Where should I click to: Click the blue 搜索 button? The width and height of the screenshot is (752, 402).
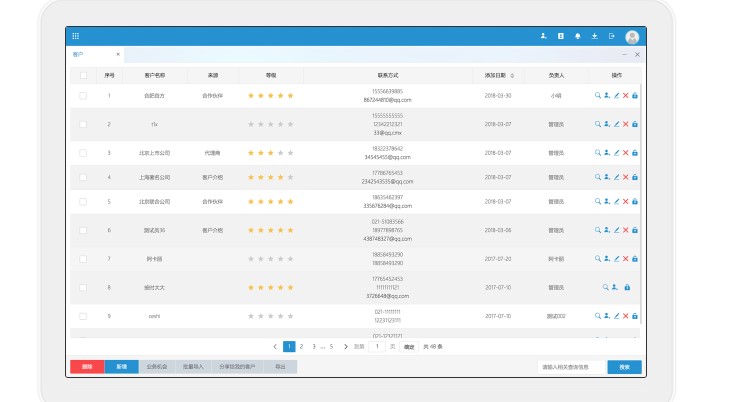624,367
